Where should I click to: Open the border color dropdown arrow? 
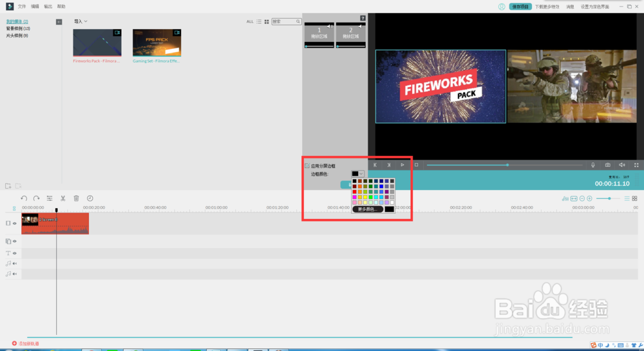(x=361, y=174)
